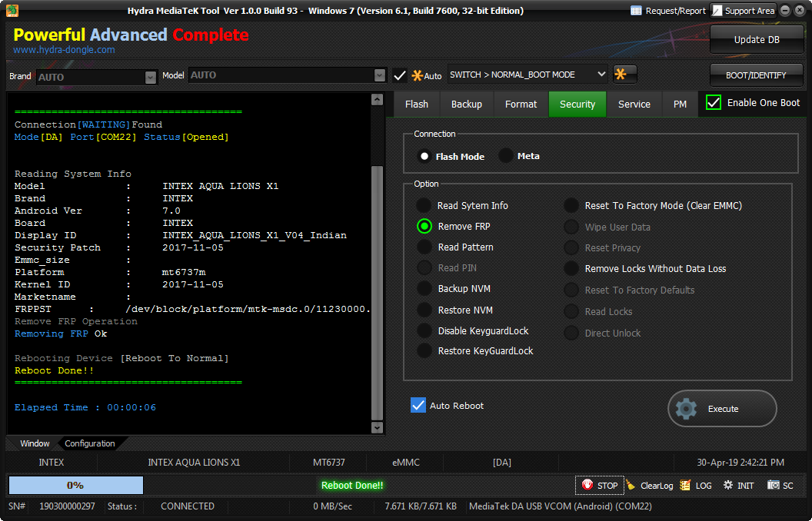Select Restore KeyGuardLock option
This screenshot has height=521, width=812.
click(x=424, y=350)
